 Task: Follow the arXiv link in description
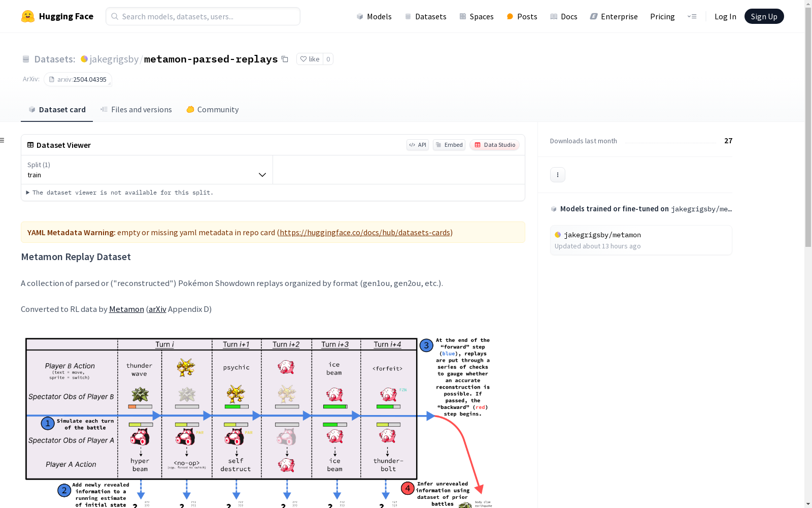click(157, 309)
